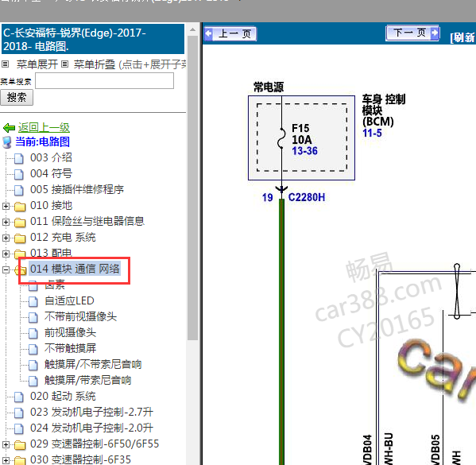Screen dimensions: 476x465
Task: Expand the 029 变速器控制-6F50/6F55 node
Action: click(x=6, y=444)
